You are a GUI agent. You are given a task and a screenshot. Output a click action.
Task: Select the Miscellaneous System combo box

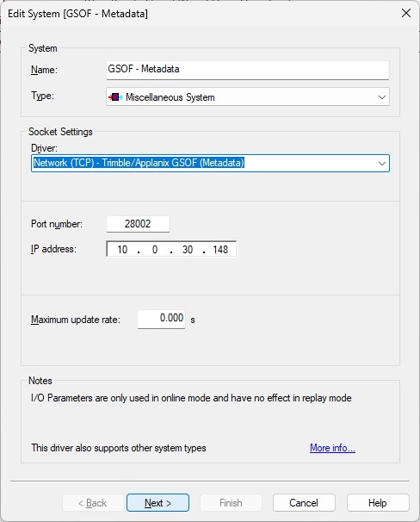[248, 96]
